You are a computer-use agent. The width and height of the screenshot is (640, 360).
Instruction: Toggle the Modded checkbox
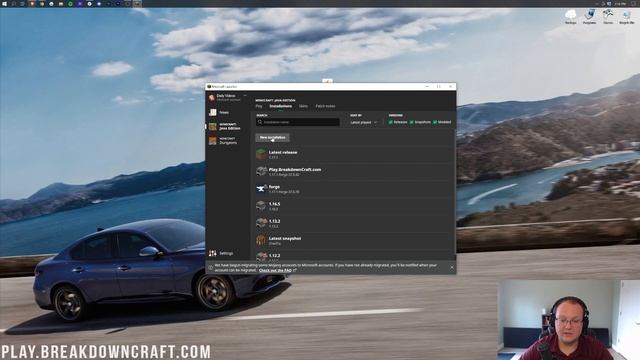tap(435, 122)
